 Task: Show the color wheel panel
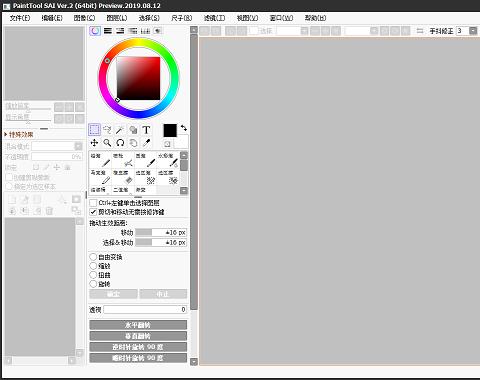tap(95, 31)
